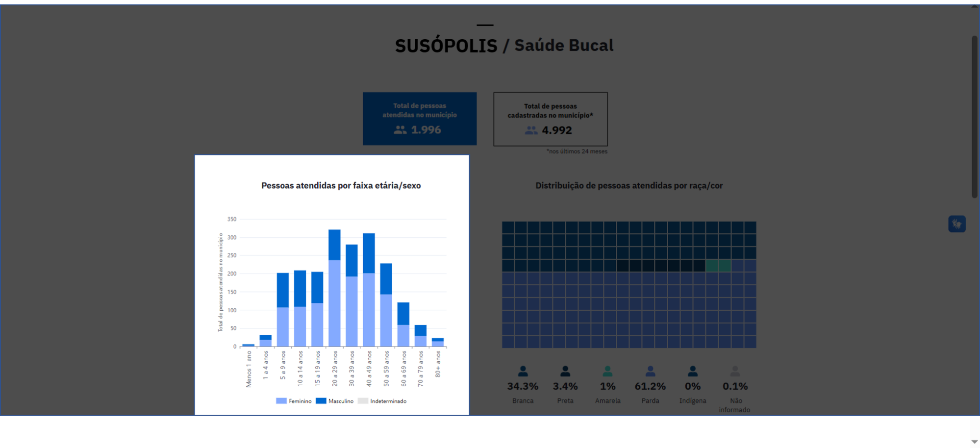
Task: Click the vertical page scrollbar thumb
Action: coord(975,118)
